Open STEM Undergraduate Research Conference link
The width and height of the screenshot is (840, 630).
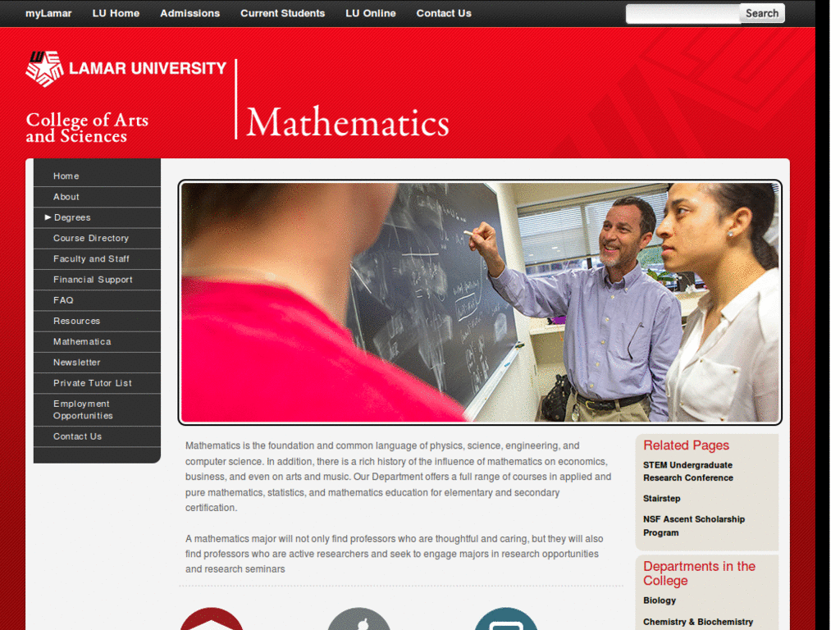pos(688,472)
